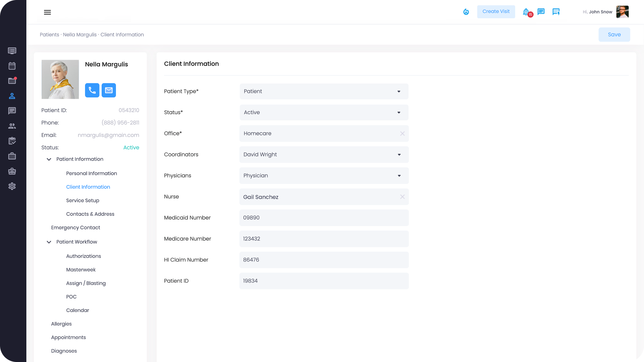
Task: Open the notifications bell icon
Action: pos(526,12)
